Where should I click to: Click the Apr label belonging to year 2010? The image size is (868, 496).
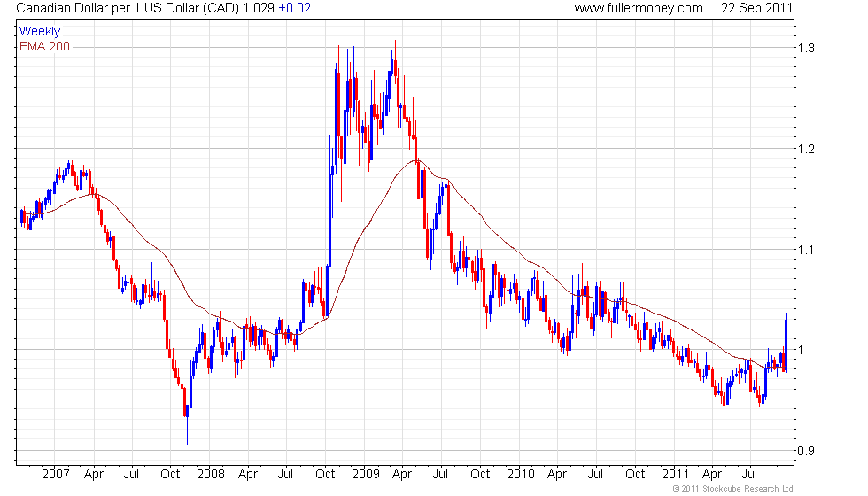557,475
